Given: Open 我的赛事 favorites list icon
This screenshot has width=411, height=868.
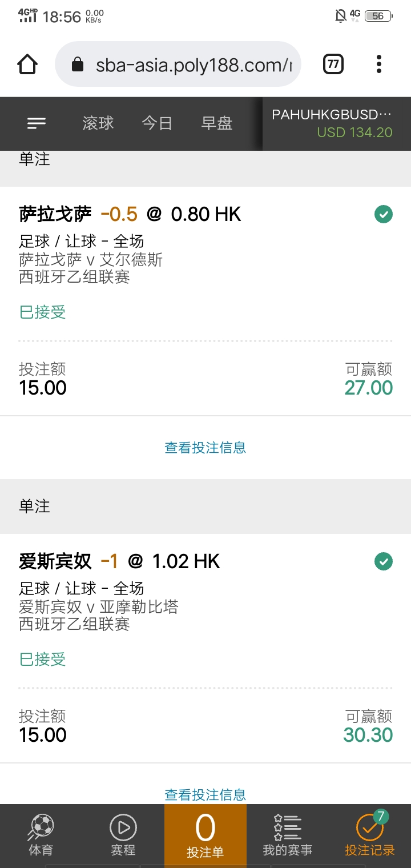Looking at the screenshot, I should click(287, 835).
